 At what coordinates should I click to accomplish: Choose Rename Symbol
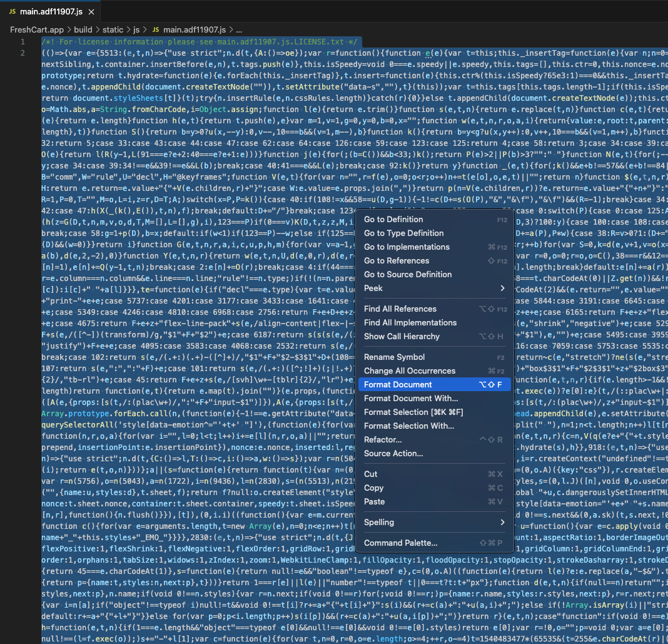[434, 357]
